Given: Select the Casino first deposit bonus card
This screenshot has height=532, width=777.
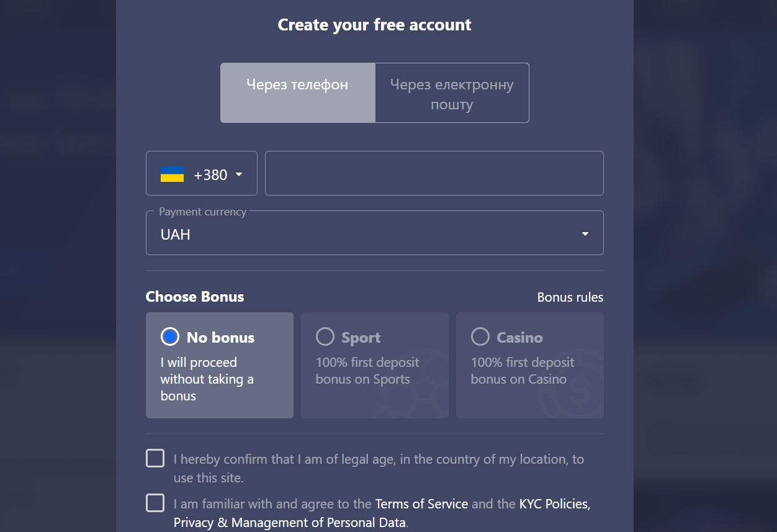Looking at the screenshot, I should [529, 365].
